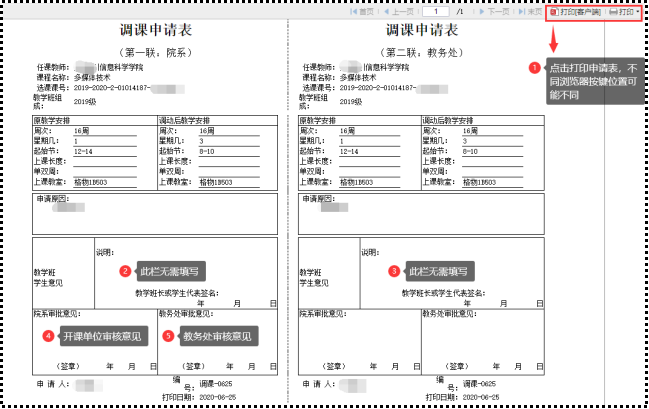This screenshot has width=649, height=409.
Task: Click the 调课申请表 title above 第一联：院系
Action: (157, 29)
